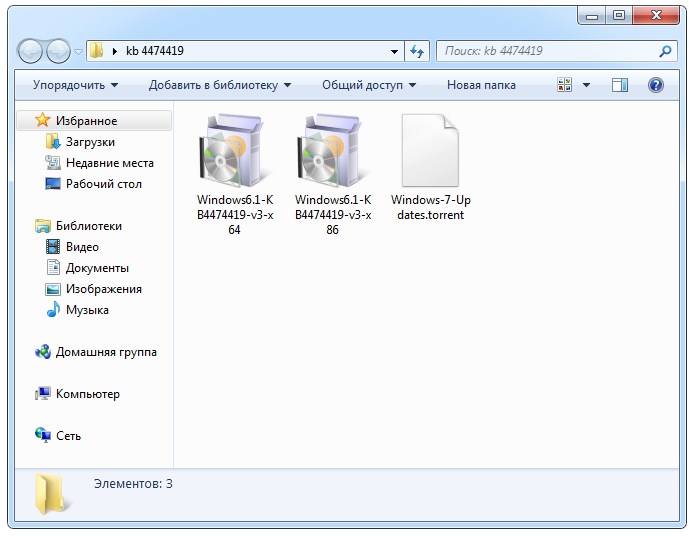This screenshot has width=689, height=536.
Task: Click the Видео film icon
Action: click(53, 246)
